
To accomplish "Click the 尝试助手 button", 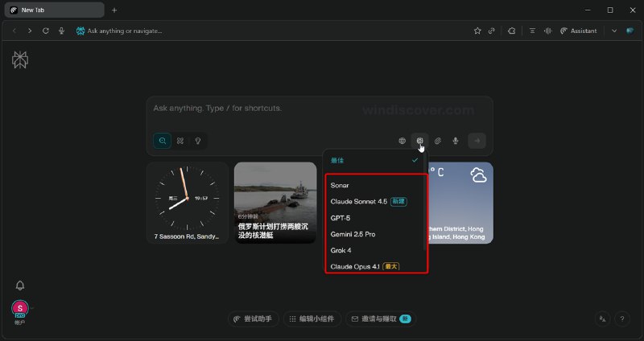I will (x=253, y=318).
